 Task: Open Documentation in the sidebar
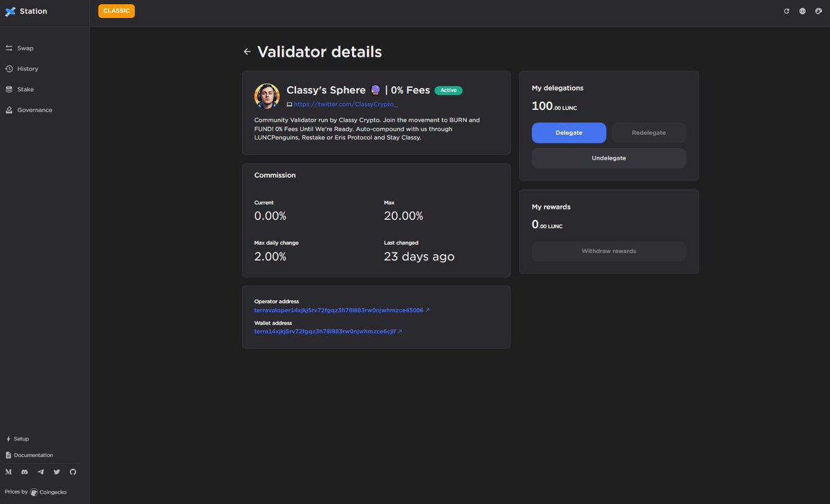pyautogui.click(x=33, y=456)
